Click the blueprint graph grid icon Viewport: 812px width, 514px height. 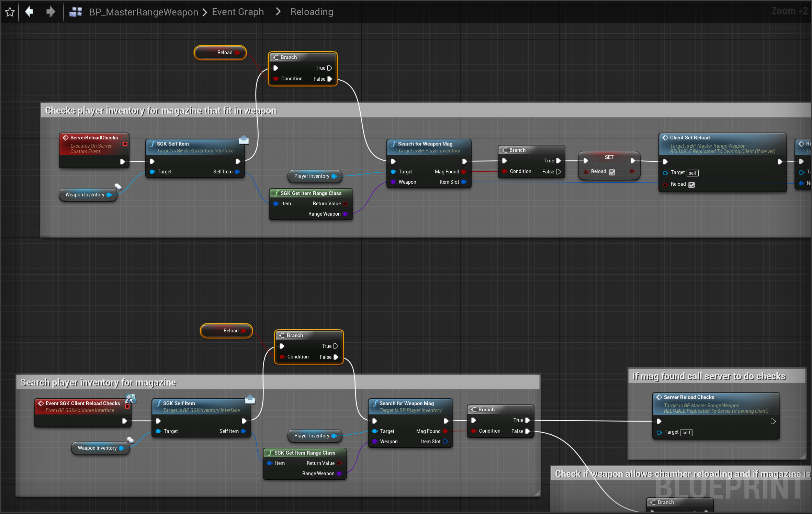[x=76, y=12]
